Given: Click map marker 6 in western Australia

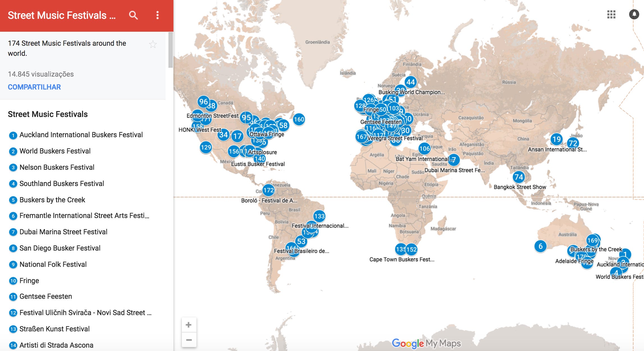Looking at the screenshot, I should pos(540,246).
